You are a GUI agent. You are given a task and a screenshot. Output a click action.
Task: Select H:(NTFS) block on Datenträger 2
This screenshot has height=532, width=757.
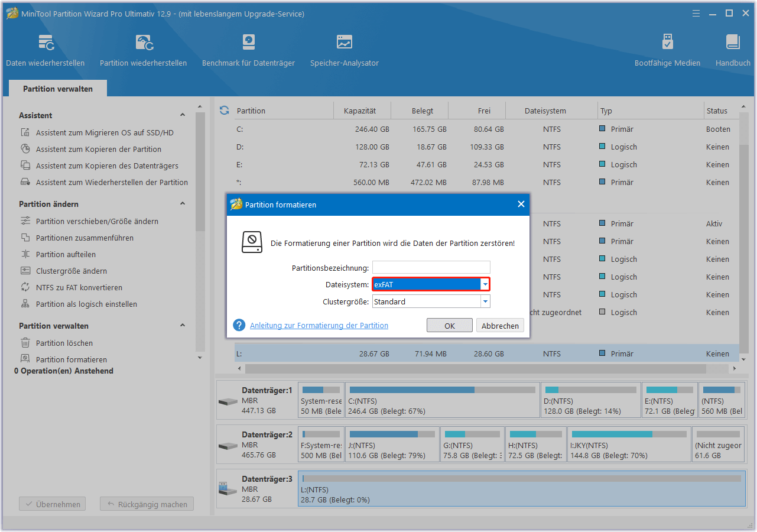(x=535, y=444)
